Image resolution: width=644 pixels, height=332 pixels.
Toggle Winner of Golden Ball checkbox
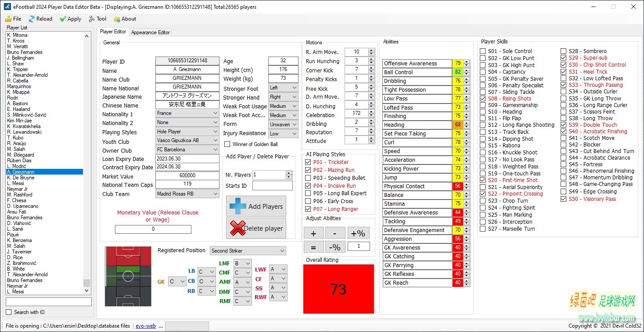tap(227, 144)
